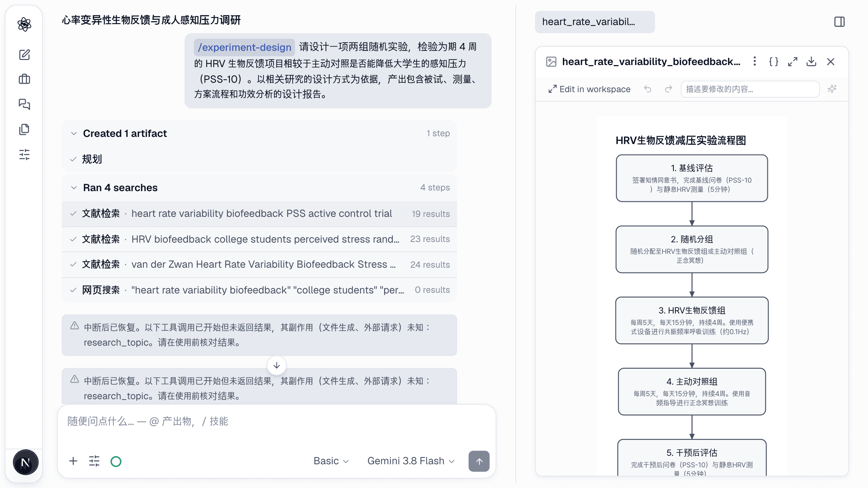
Task: Download the flowchart artifact
Action: 811,62
